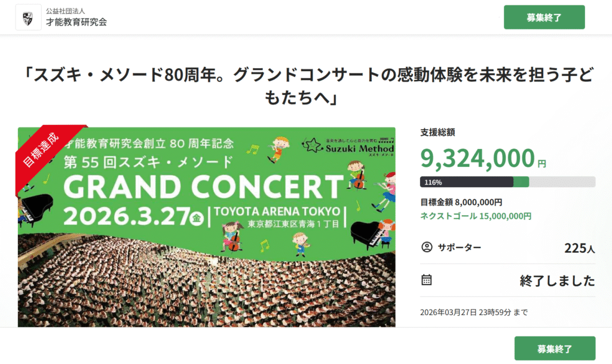The image size is (612, 364).
Task: Open the 才能教育研究会 organization name link
Action: 77,23
